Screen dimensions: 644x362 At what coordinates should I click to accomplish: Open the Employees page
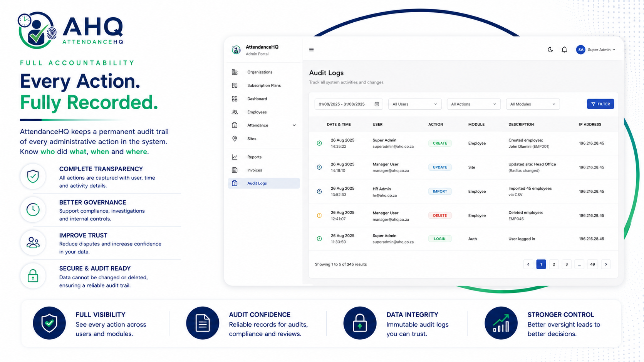[264, 112]
